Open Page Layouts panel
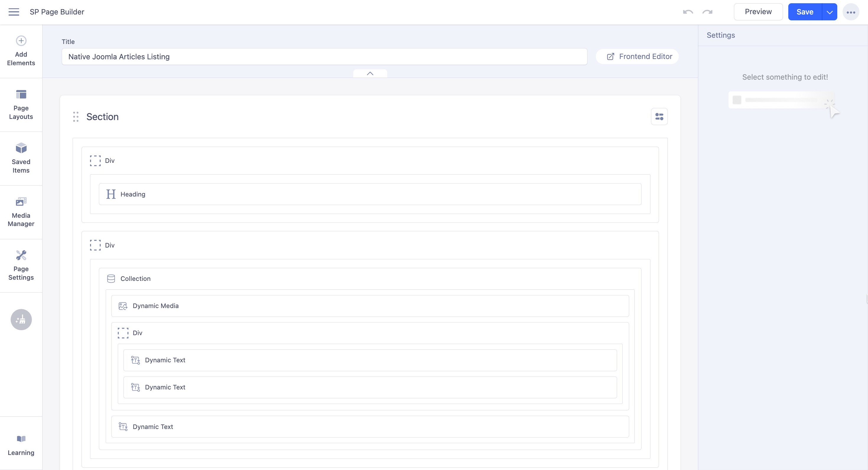868x470 pixels. tap(21, 104)
